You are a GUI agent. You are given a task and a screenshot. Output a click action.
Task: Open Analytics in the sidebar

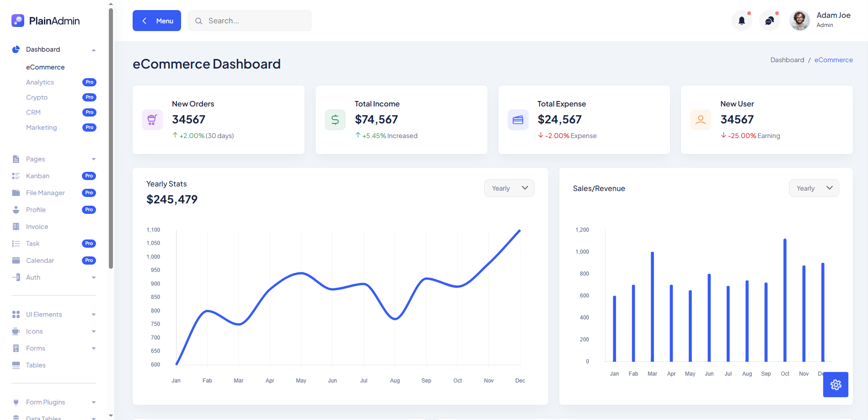point(40,82)
